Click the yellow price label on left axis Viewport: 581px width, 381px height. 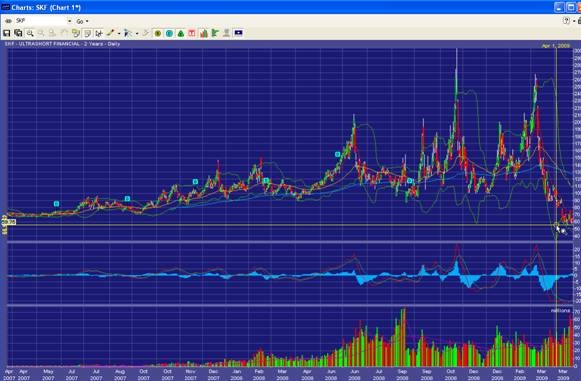[x=9, y=222]
